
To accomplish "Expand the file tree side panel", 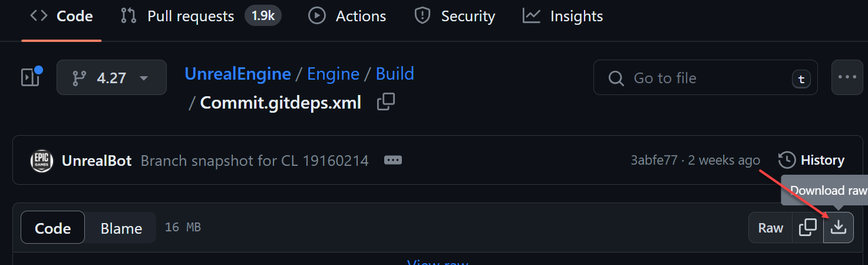I will coord(32,77).
